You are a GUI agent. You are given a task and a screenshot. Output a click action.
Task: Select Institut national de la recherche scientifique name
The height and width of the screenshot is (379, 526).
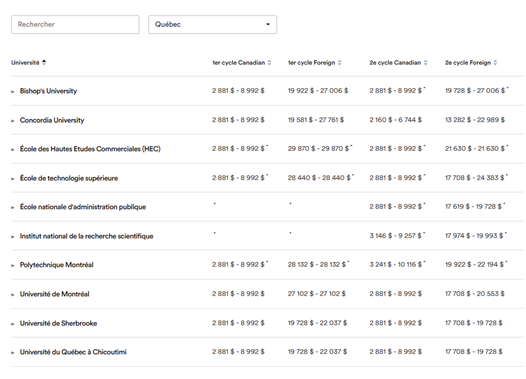(87, 236)
